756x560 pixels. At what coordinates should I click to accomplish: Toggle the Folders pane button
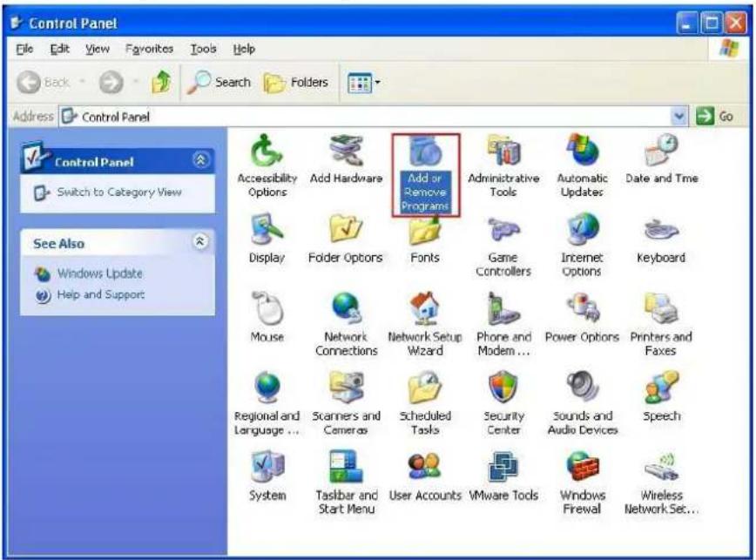click(296, 83)
